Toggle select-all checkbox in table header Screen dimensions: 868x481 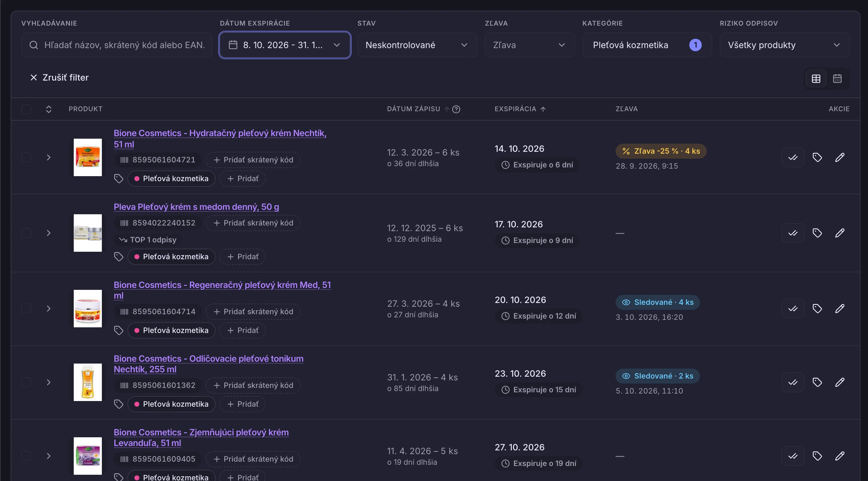26,109
